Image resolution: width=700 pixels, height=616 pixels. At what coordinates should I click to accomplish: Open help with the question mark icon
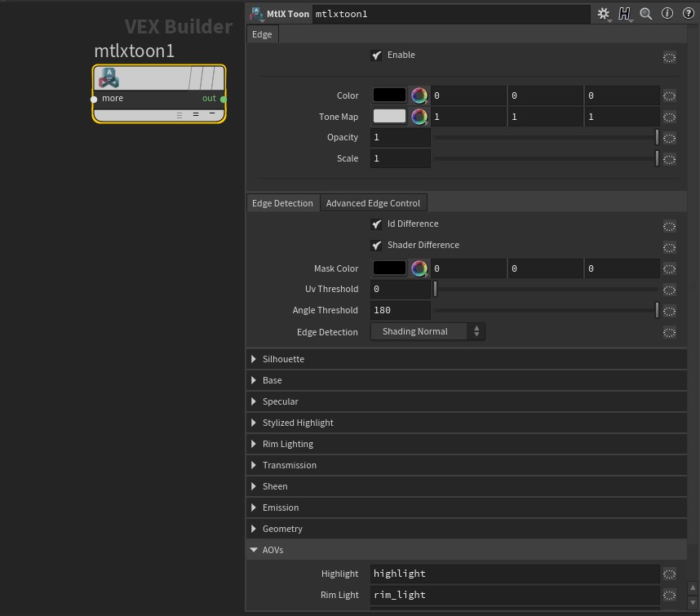pyautogui.click(x=688, y=13)
